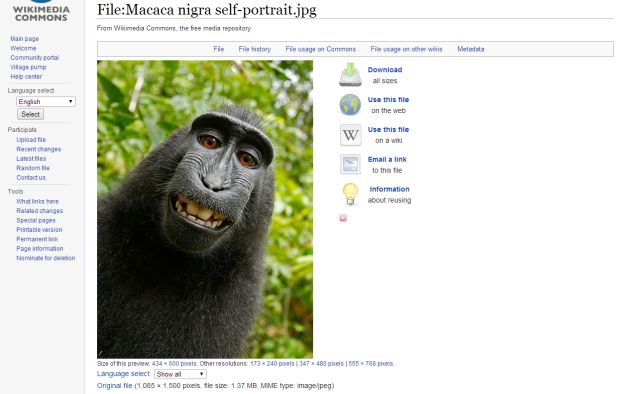This screenshot has width=625, height=394.
Task: Open File usage on other wikis tab
Action: 406,49
